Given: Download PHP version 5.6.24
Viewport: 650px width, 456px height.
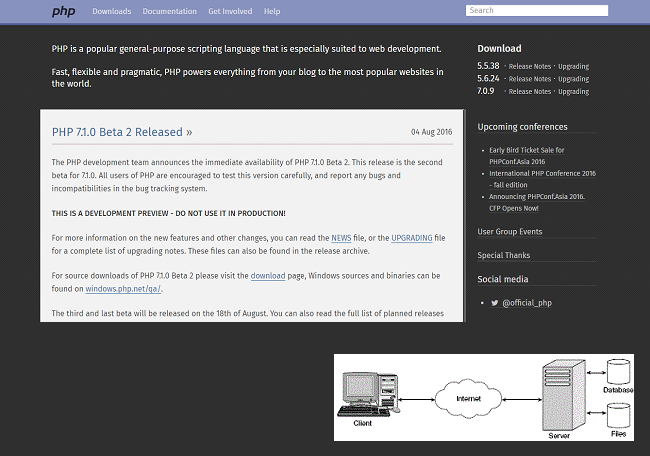Looking at the screenshot, I should [x=488, y=78].
